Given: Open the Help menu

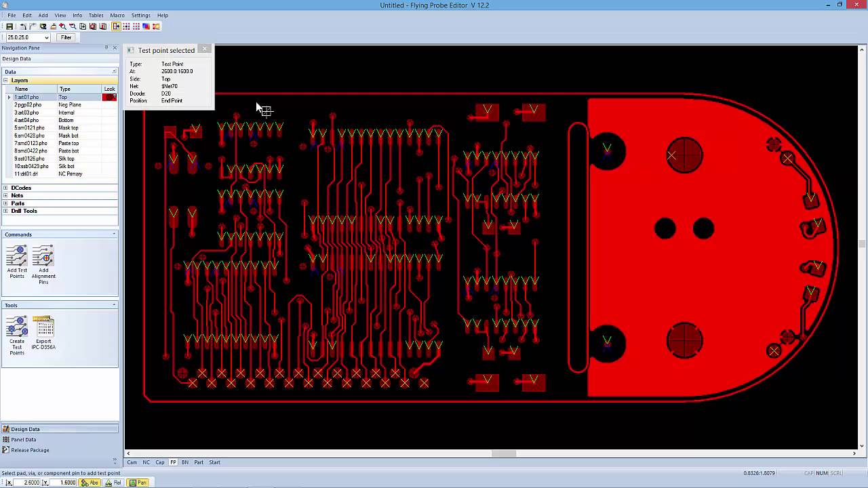Looking at the screenshot, I should (x=163, y=15).
